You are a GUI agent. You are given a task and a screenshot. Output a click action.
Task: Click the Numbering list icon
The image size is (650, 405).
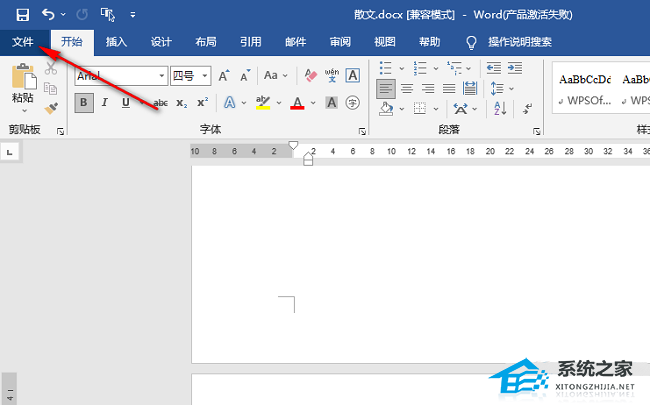tap(420, 68)
